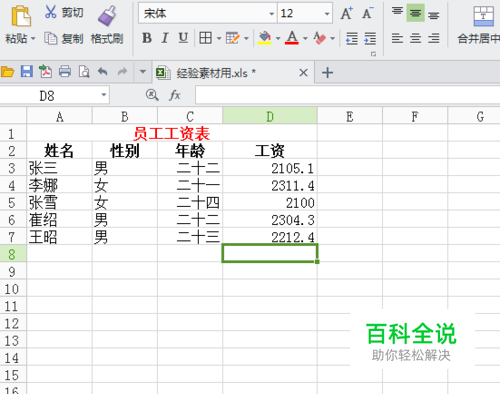The height and width of the screenshot is (394, 500).
Task: Click the clear formatting eraser icon
Action: click(319, 38)
